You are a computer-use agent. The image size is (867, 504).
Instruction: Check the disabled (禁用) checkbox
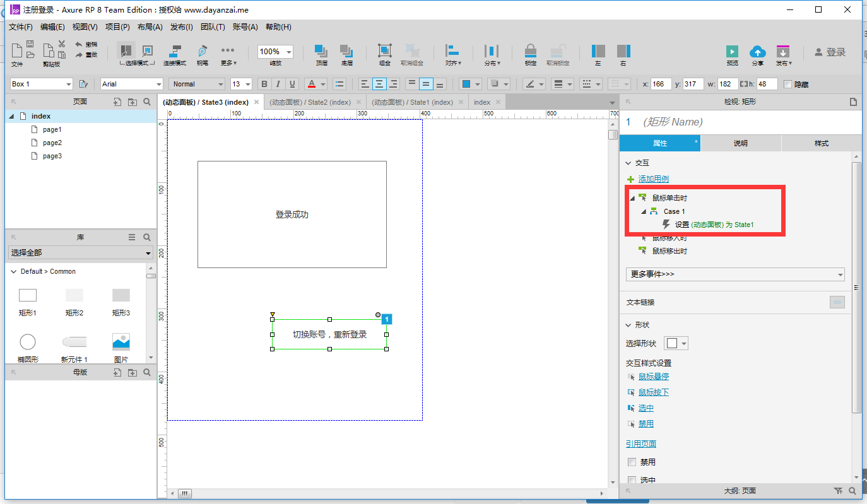(632, 462)
